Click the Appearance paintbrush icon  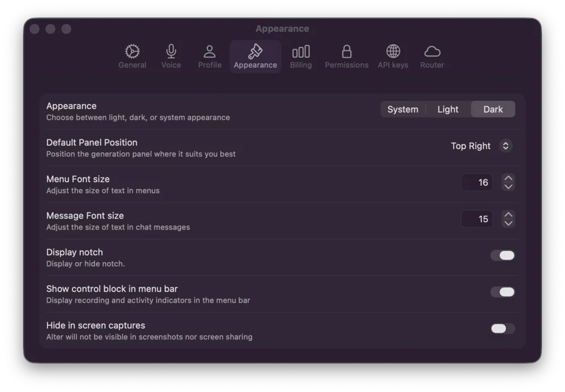(255, 51)
